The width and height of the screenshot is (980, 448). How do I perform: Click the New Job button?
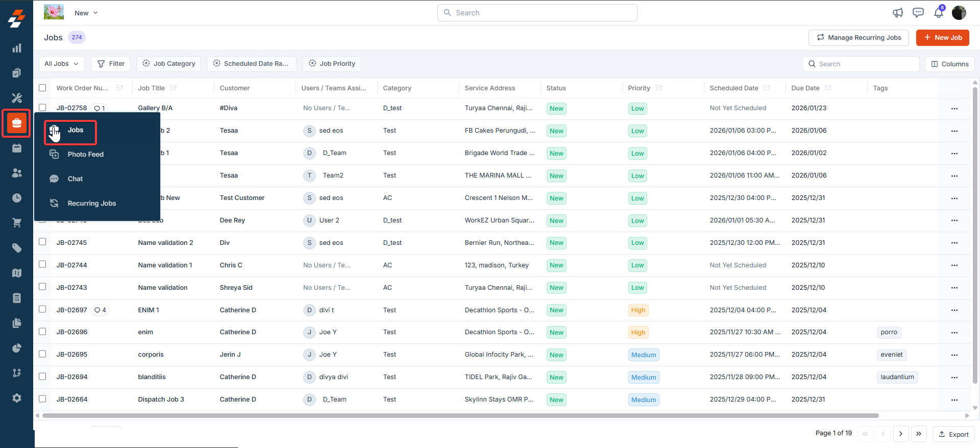point(942,37)
